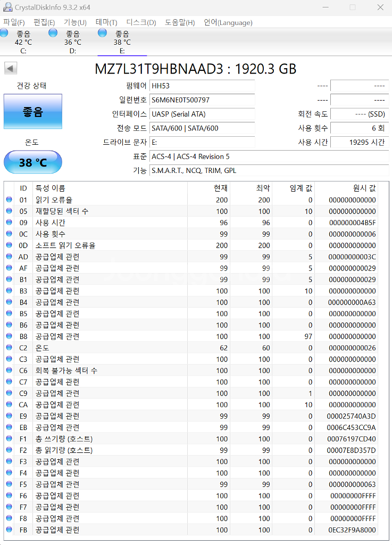The height and width of the screenshot is (545, 392).
Task: Click status dot for ID 05 row
Action: pyautogui.click(x=9, y=211)
